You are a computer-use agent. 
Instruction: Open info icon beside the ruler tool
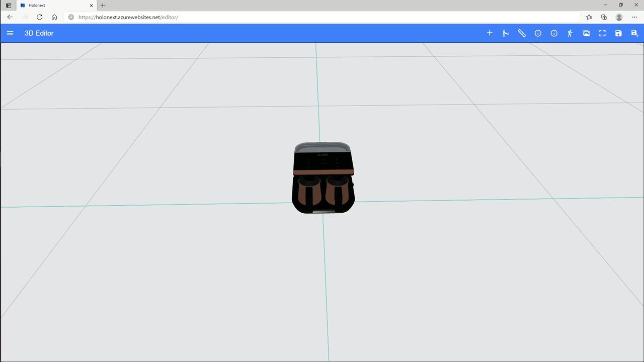(x=538, y=33)
